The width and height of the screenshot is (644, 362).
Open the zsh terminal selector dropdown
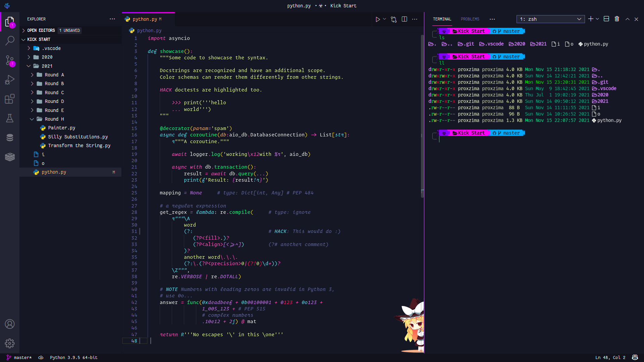(x=550, y=19)
